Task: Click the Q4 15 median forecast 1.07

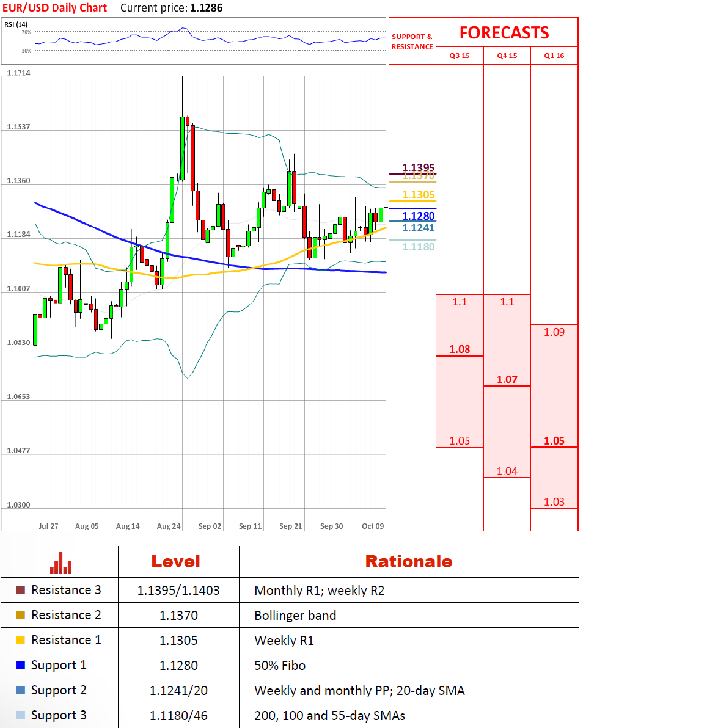Action: 507,379
